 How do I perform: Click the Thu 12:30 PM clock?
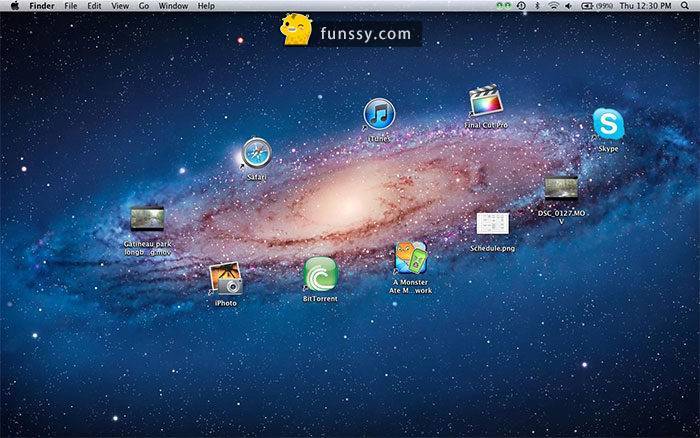point(645,6)
